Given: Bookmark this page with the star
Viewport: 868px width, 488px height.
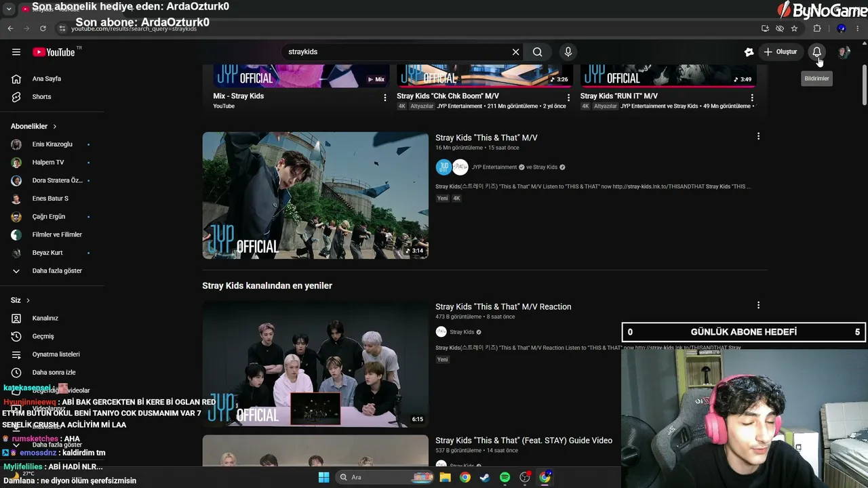Looking at the screenshot, I should click(794, 28).
